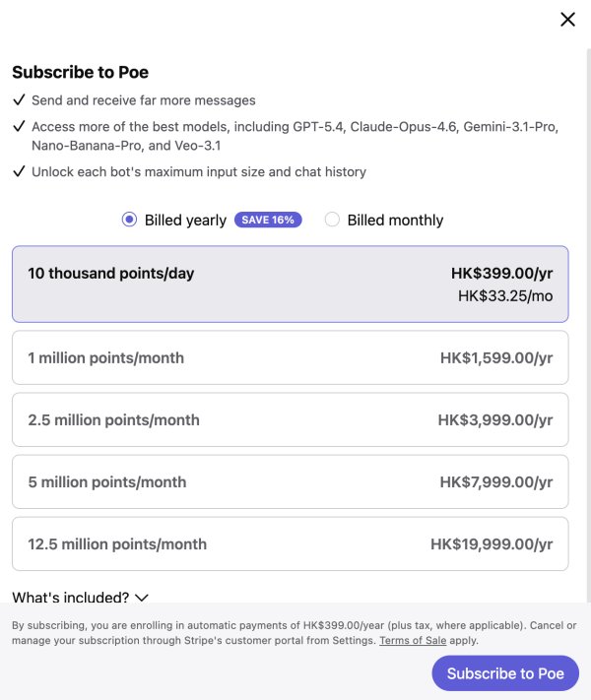Choose the 10 thousand points/day plan

(290, 284)
